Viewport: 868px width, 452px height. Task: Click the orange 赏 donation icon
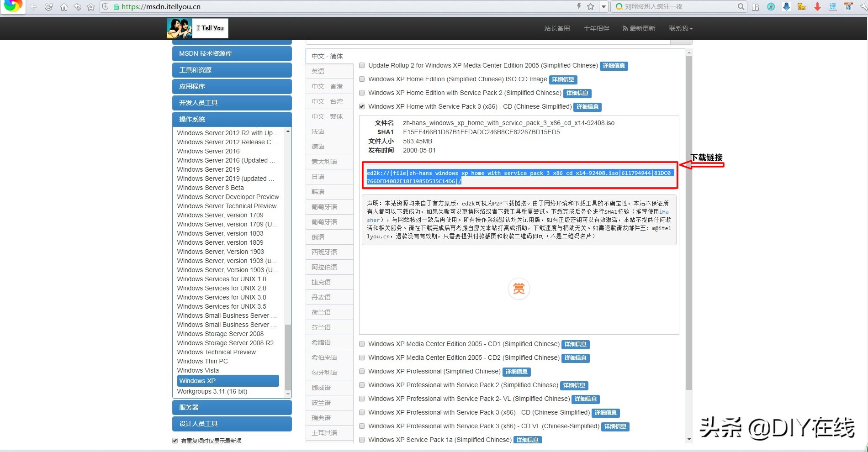click(519, 289)
